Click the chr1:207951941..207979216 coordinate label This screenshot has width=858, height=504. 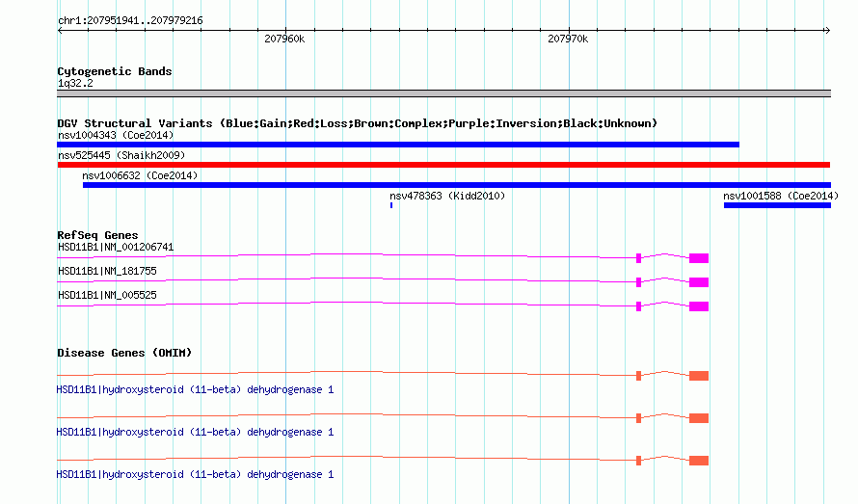click(x=130, y=21)
